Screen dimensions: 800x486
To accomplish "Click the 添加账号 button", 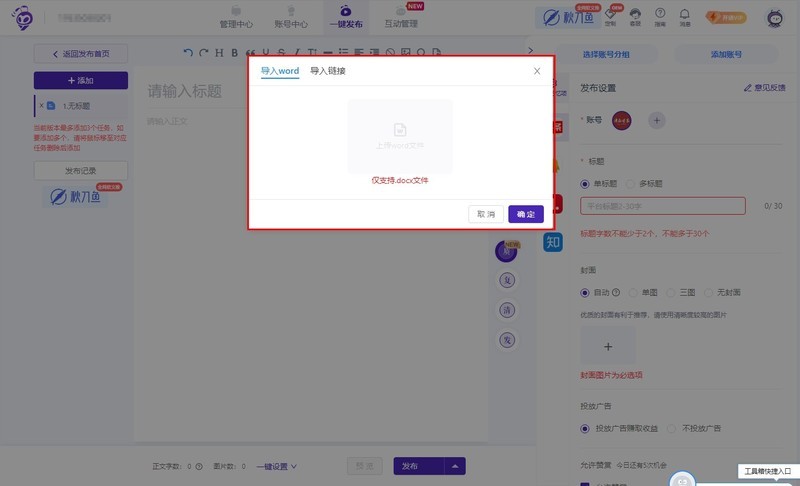I will pyautogui.click(x=727, y=54).
